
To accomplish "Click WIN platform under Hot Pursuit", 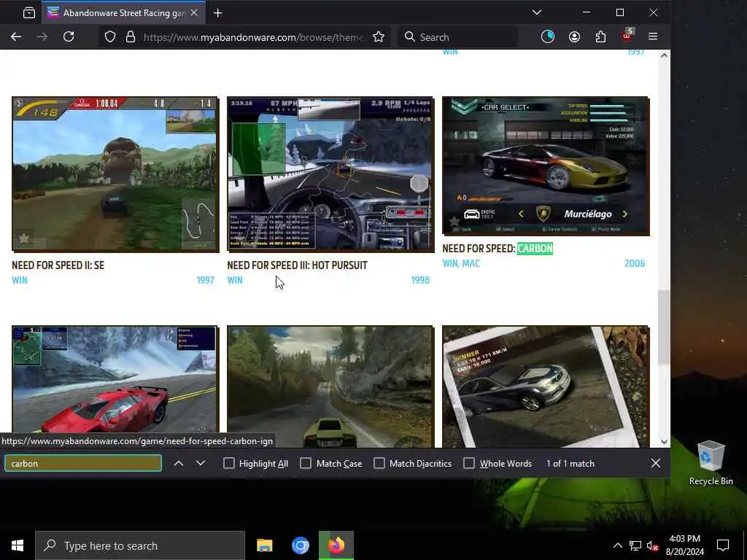I will pyautogui.click(x=235, y=280).
